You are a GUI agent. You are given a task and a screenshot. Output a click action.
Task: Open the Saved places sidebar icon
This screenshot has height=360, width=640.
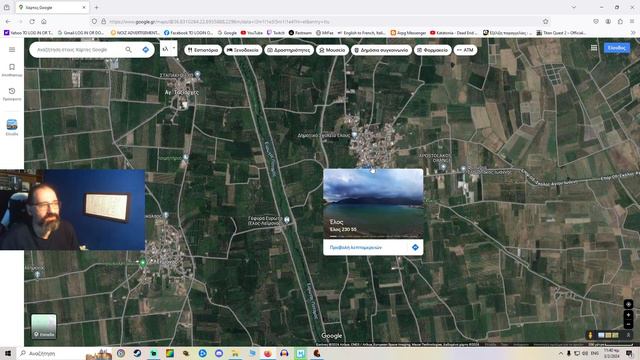click(x=12, y=70)
